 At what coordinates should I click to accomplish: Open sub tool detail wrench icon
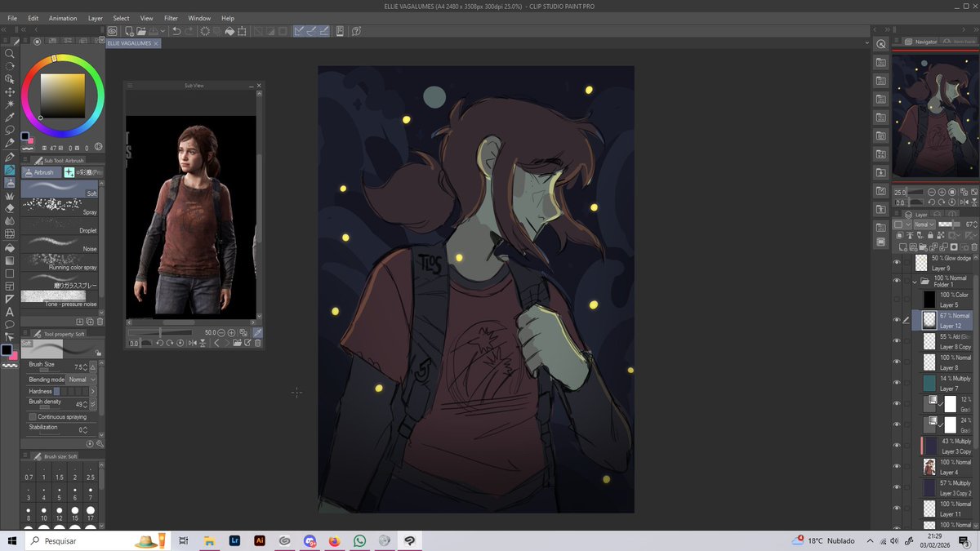pyautogui.click(x=100, y=443)
